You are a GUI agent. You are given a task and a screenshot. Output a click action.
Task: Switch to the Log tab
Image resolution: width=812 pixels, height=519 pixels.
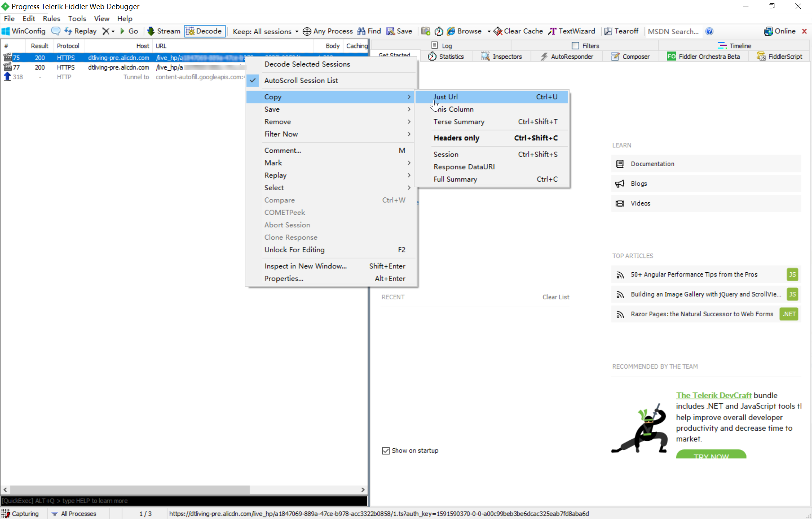pyautogui.click(x=441, y=46)
